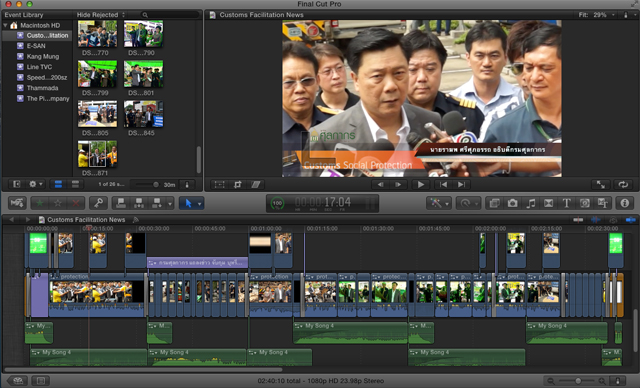Insert selected clip into storyline

139,203
